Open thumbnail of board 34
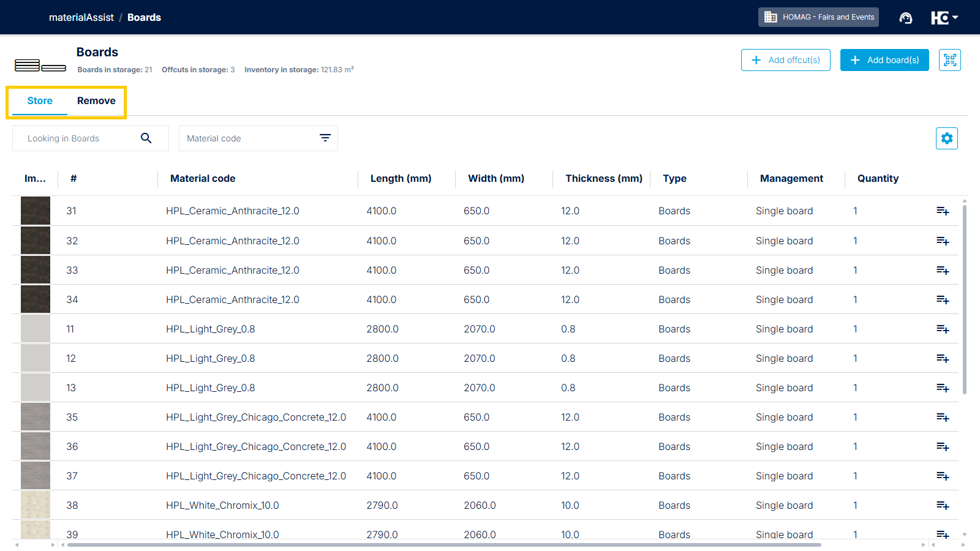This screenshot has width=980, height=551. click(36, 299)
